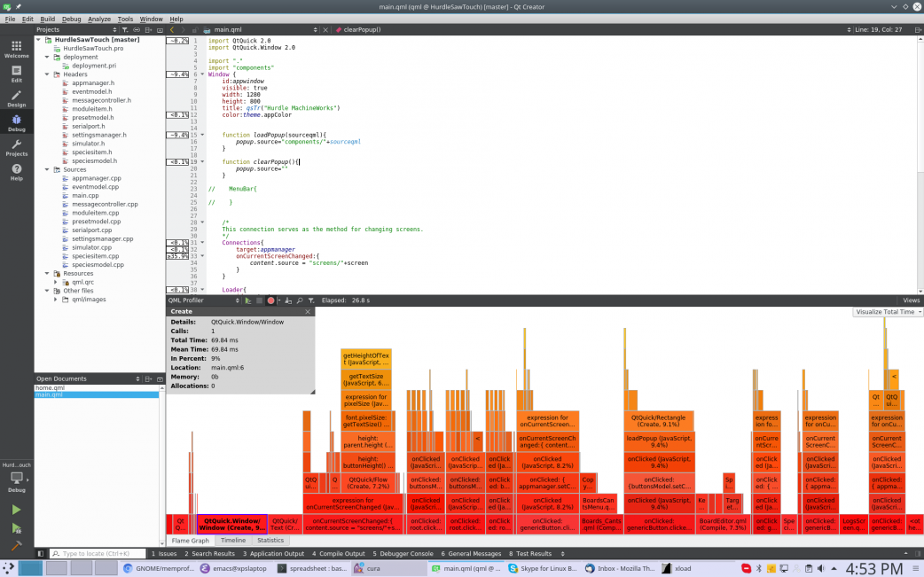Screen dimensions: 924x577
Task: Collapse the Headers folder in tree
Action: tap(48, 74)
